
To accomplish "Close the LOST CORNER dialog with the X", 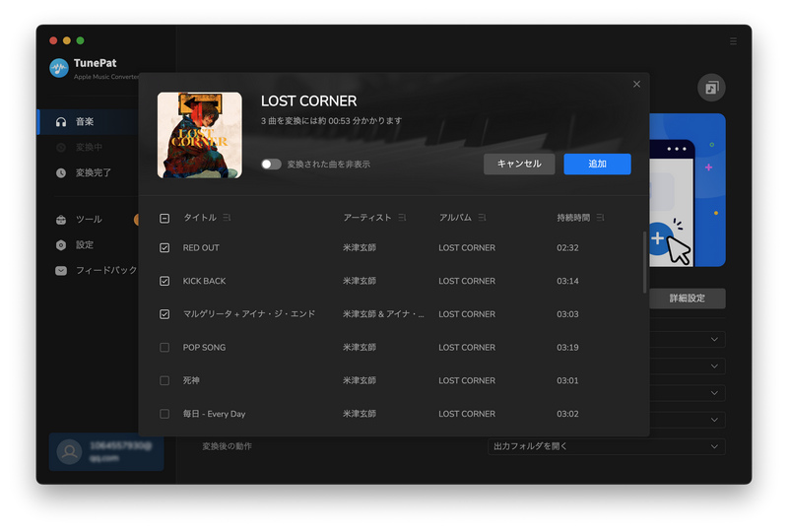I will (x=636, y=84).
